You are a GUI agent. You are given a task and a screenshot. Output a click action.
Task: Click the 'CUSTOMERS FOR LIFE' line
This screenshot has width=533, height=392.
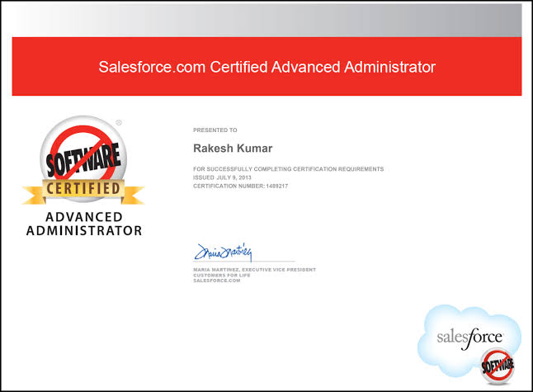point(222,275)
